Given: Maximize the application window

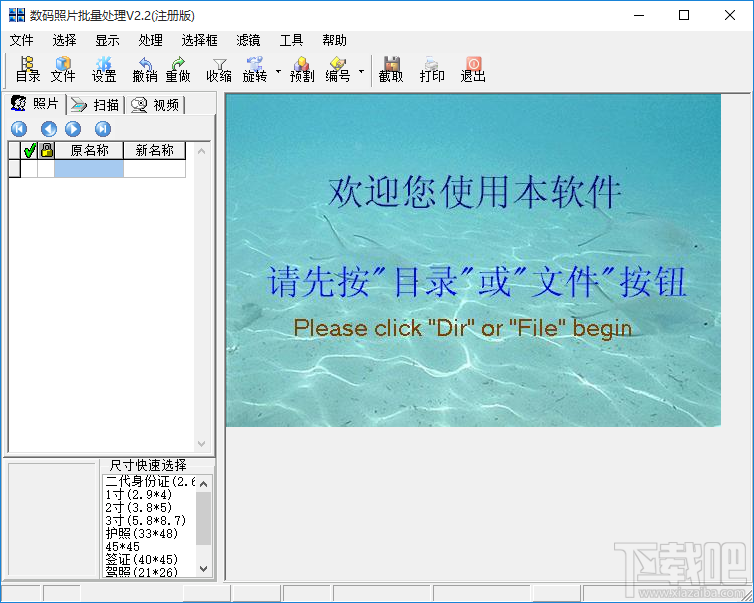Looking at the screenshot, I should pyautogui.click(x=684, y=15).
